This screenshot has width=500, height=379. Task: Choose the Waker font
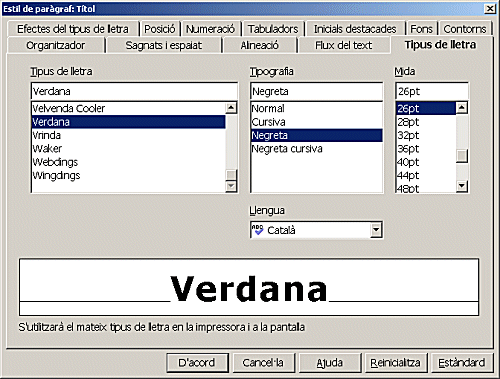128,149
